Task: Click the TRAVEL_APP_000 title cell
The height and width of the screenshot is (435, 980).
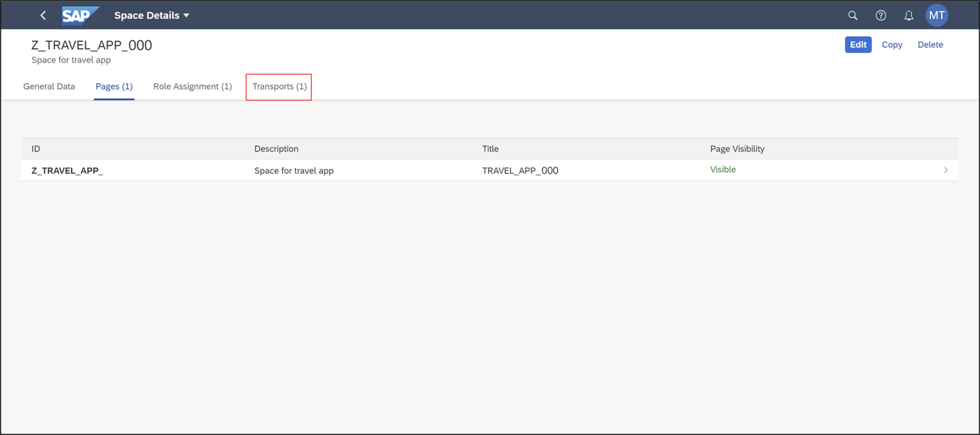Action: coord(520,170)
